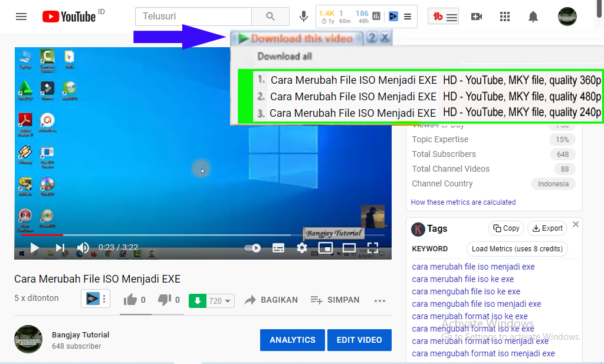Play the video with the play button
The width and height of the screenshot is (604, 364).
tap(35, 248)
